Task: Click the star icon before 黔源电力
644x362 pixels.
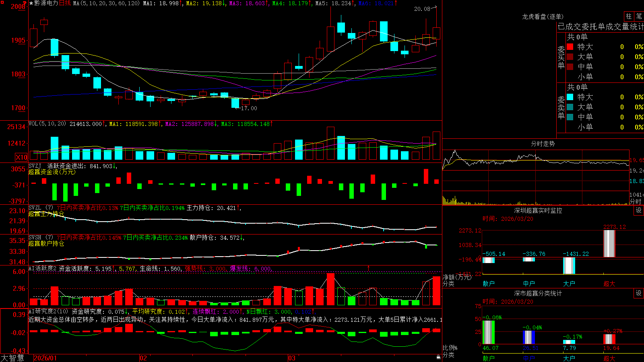Action: (x=31, y=3)
